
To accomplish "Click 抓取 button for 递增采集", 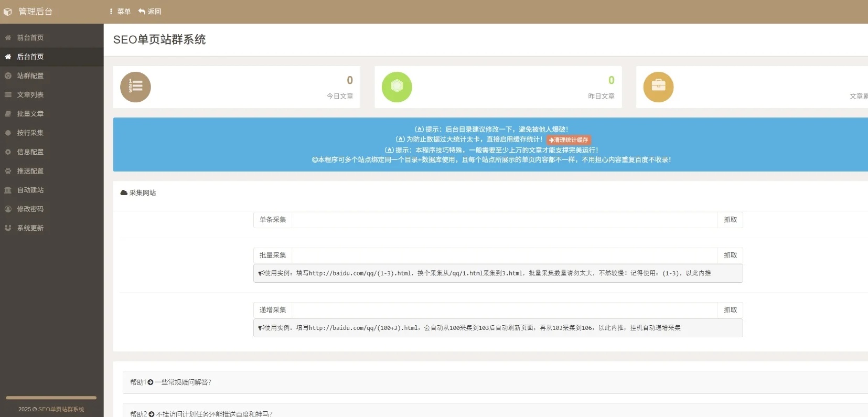I will coord(730,310).
